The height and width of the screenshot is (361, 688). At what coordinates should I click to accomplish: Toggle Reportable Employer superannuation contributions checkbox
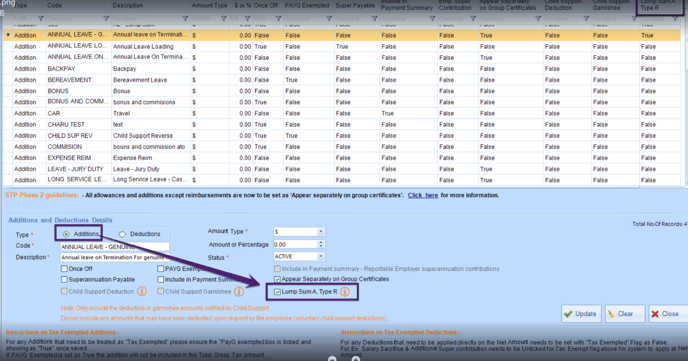(277, 268)
